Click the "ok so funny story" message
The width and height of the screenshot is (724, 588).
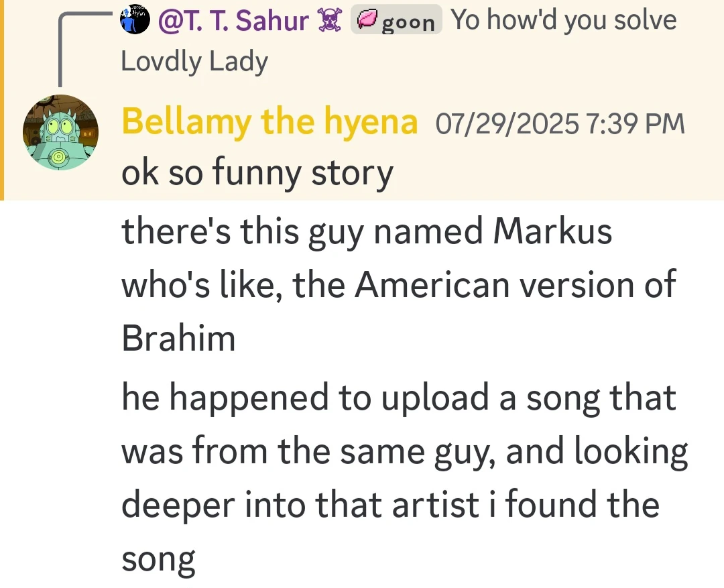pos(257,173)
